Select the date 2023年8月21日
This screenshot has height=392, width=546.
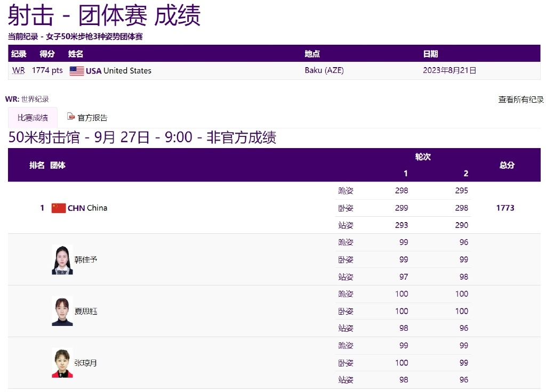click(x=449, y=70)
